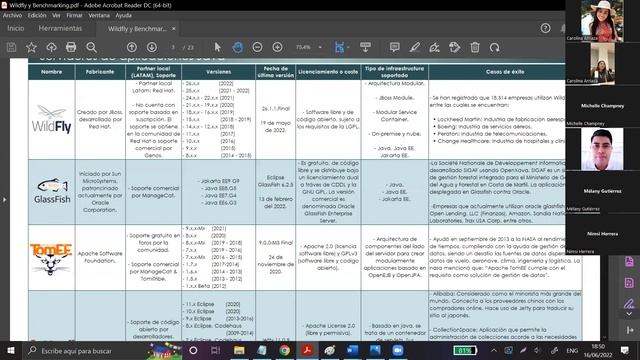Open the Ayuda menu
This screenshot has width=640, height=360.
pos(123,16)
